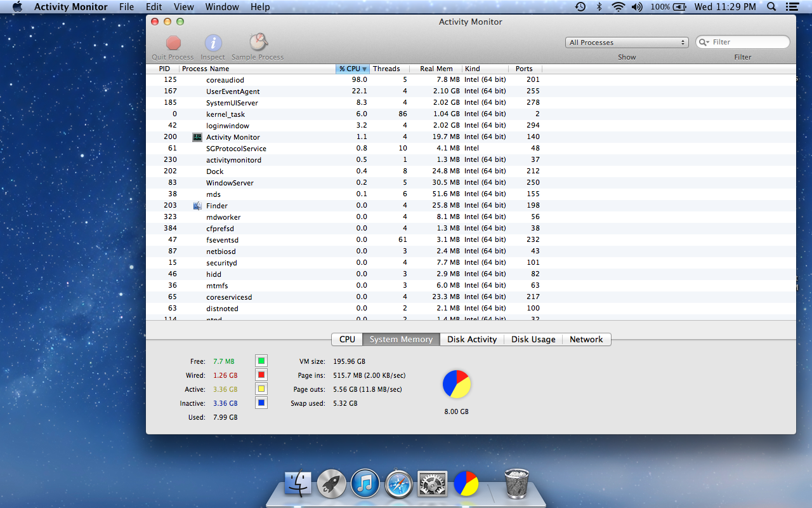
Task: Sort by Kind column header
Action: click(485, 69)
